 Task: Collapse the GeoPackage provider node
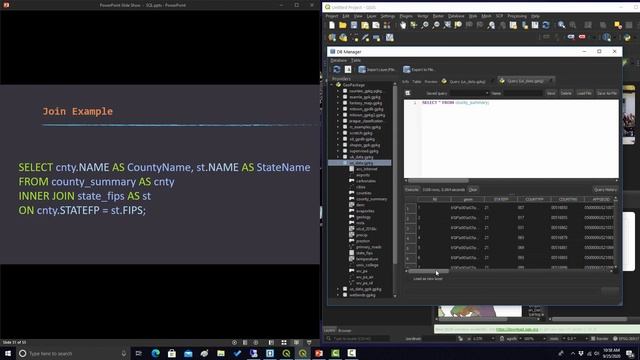click(332, 85)
